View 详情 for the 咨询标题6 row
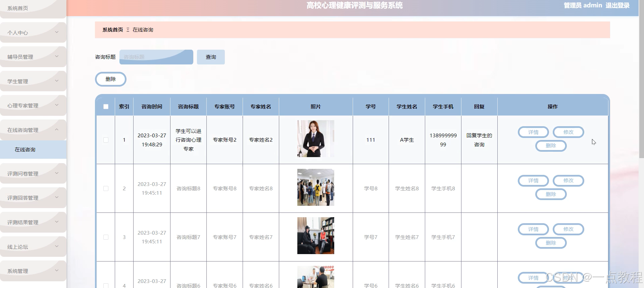The height and width of the screenshot is (288, 644). (533, 278)
